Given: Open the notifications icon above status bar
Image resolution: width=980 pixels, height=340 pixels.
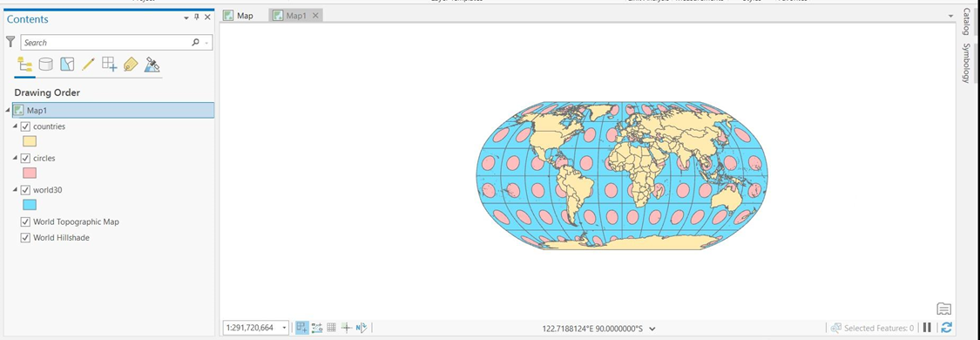Looking at the screenshot, I should (943, 309).
